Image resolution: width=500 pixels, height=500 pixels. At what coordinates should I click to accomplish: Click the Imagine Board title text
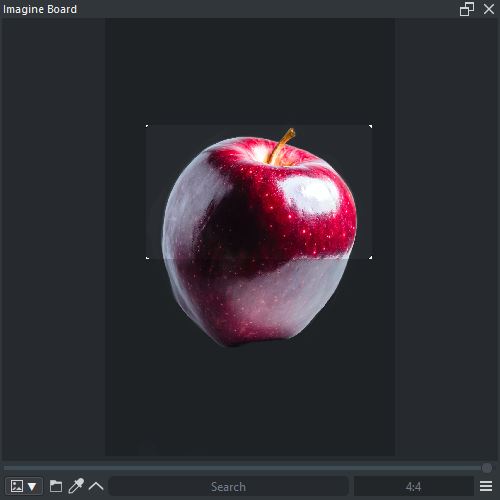[40, 9]
